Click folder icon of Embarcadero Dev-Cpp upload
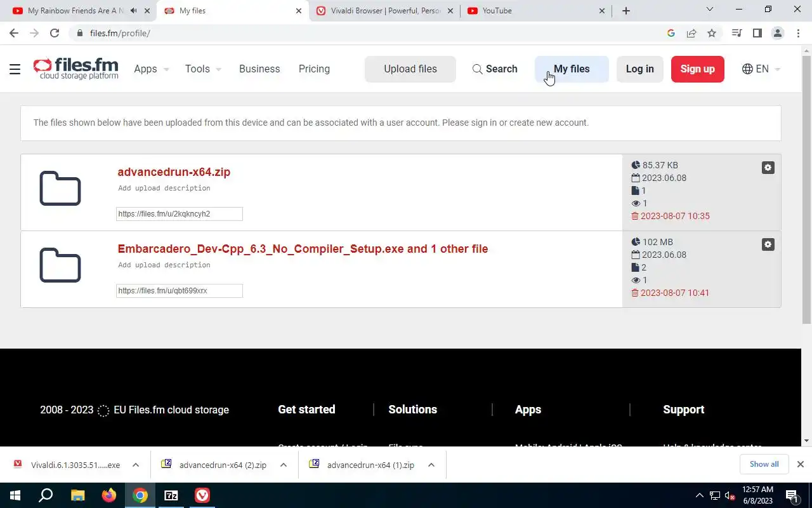812x508 pixels. point(60,265)
